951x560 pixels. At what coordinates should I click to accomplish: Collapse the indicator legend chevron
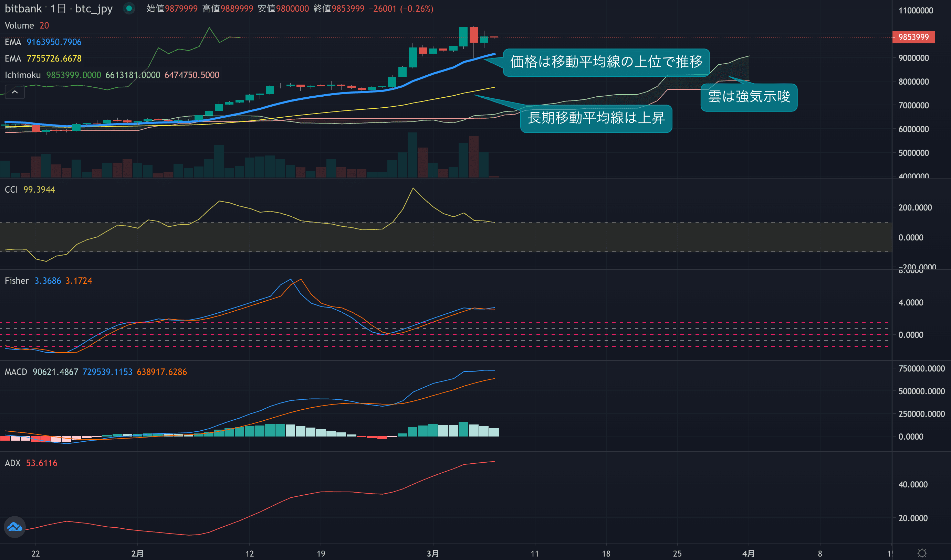pos(15,92)
